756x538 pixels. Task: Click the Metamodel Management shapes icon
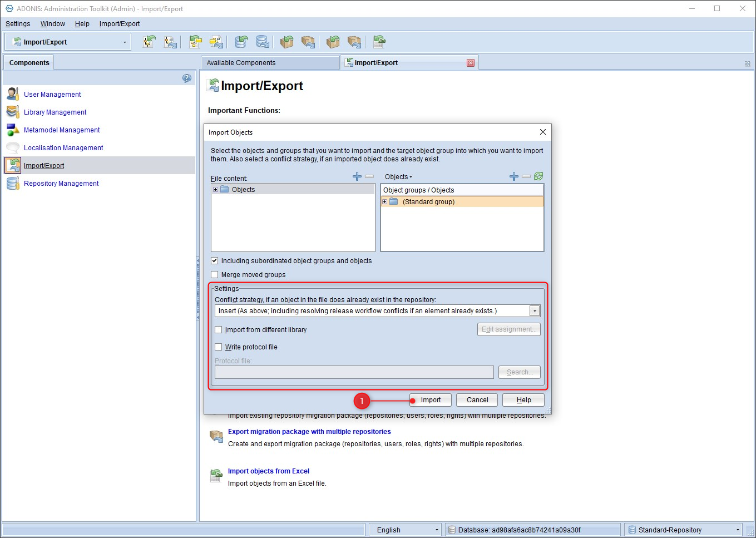[x=13, y=130]
